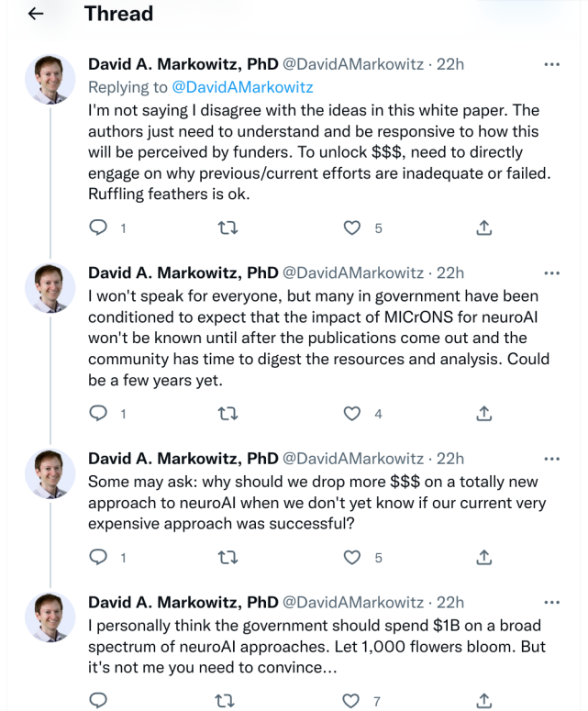The width and height of the screenshot is (588, 711).
Task: Open more options on the white paper tweet
Action: 552,64
